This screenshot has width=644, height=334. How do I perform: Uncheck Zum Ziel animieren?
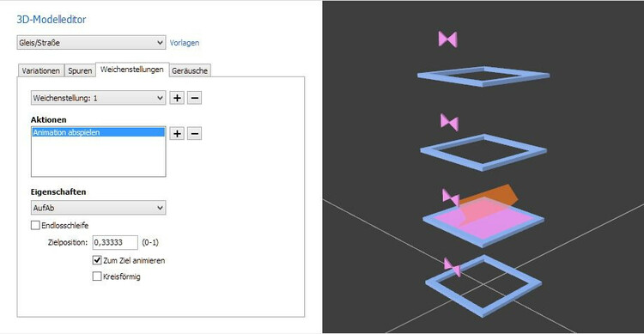pos(97,260)
